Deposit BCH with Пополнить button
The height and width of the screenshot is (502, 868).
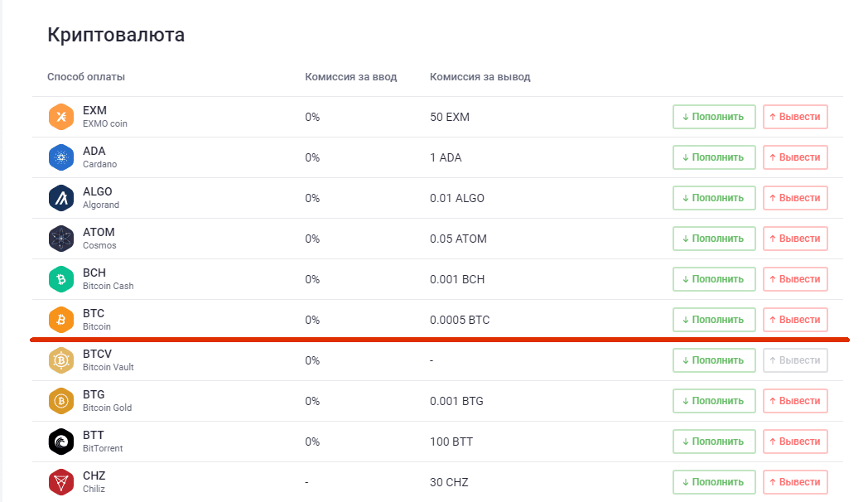click(714, 279)
